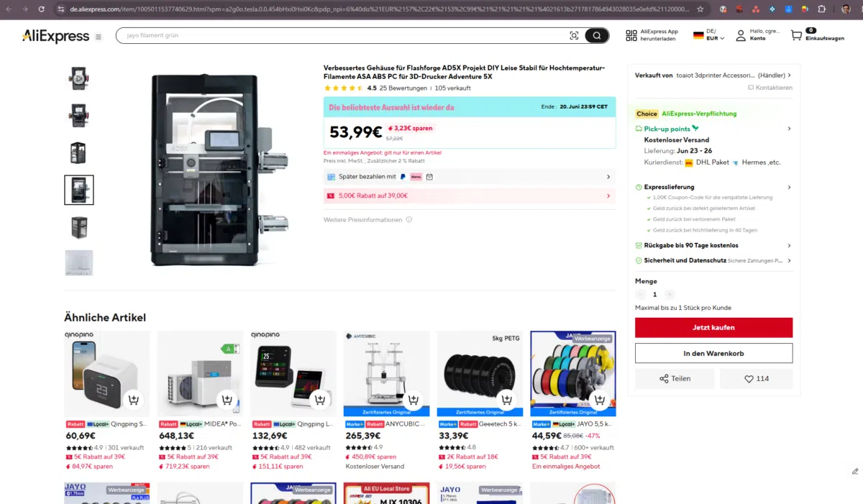The image size is (863, 504).
Task: Click the main product image of the AD5X enclosure
Action: point(220,170)
